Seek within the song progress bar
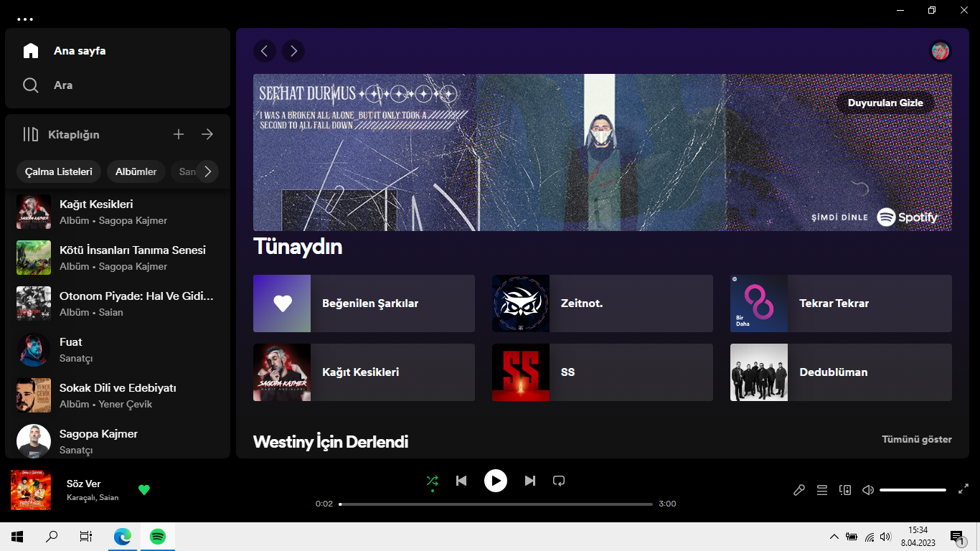The height and width of the screenshot is (551, 980). [x=496, y=504]
